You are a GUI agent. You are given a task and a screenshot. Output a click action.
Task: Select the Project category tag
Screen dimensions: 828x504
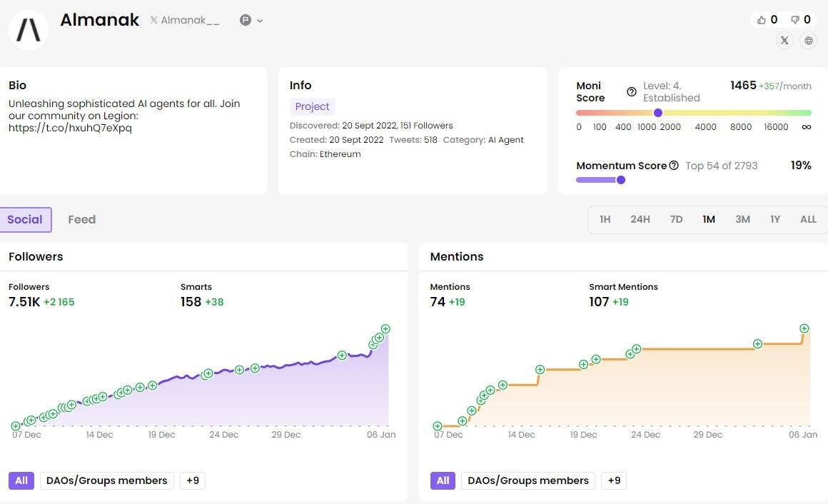pos(312,106)
